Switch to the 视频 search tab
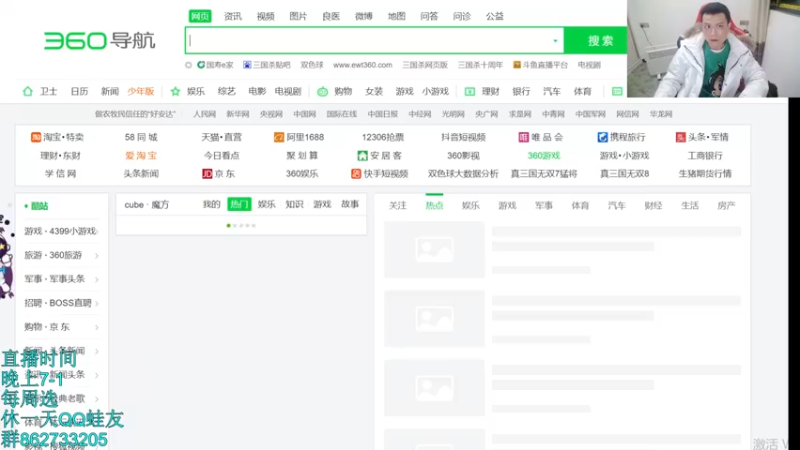The image size is (800, 450). (x=265, y=16)
